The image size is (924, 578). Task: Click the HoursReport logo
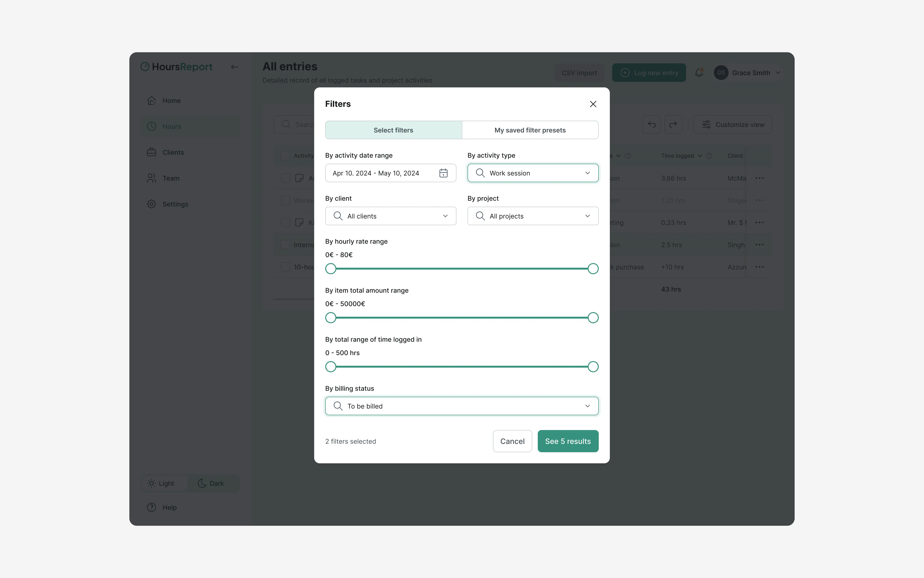pos(176,67)
